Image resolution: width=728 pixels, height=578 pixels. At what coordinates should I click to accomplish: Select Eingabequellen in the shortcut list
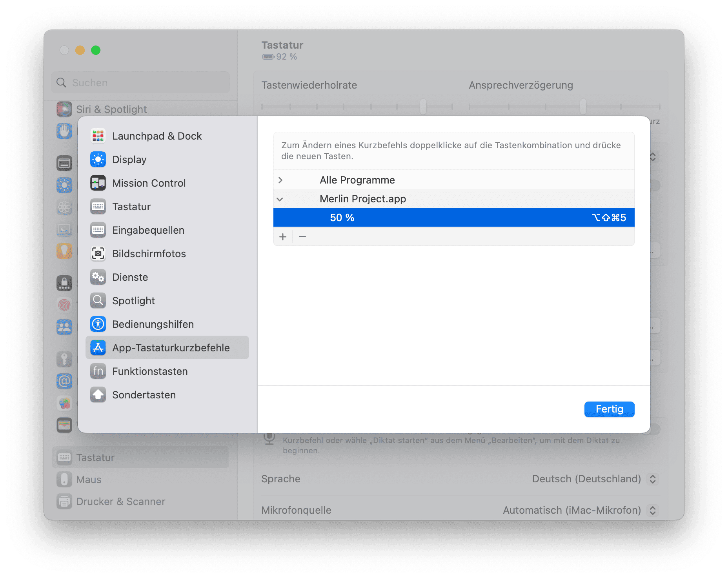point(148,230)
